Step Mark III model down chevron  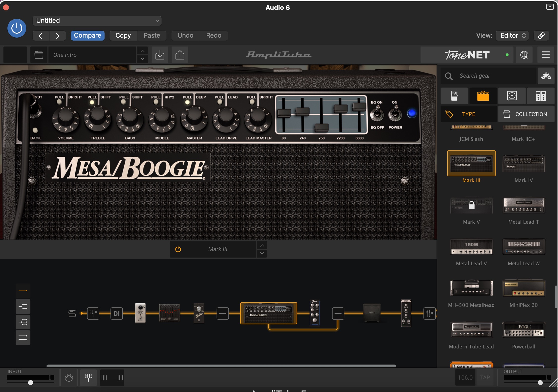point(262,253)
